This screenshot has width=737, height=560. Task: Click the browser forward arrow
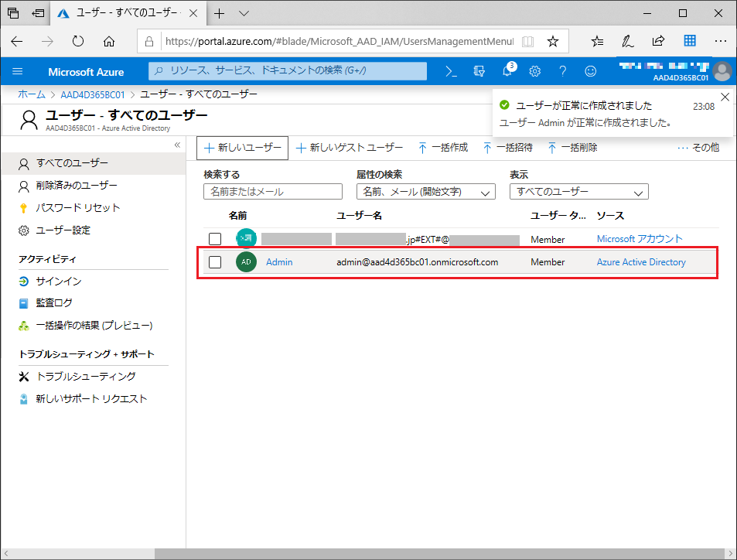click(47, 41)
